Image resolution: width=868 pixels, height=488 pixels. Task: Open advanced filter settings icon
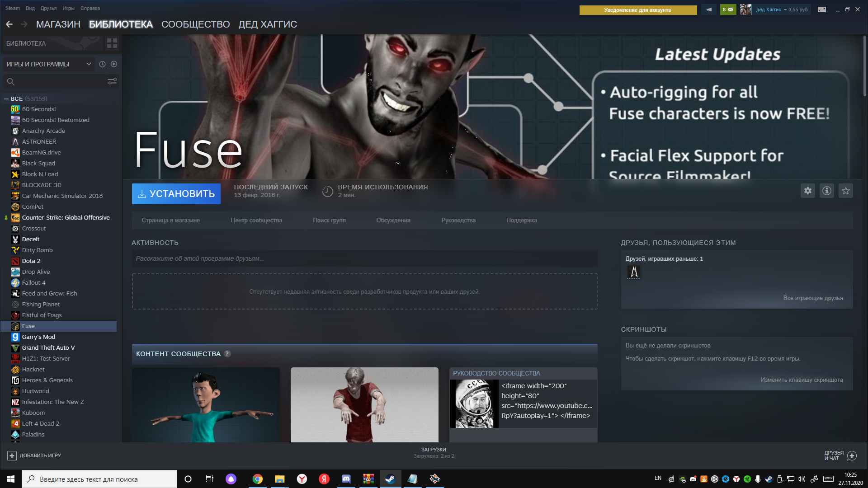pos(112,81)
